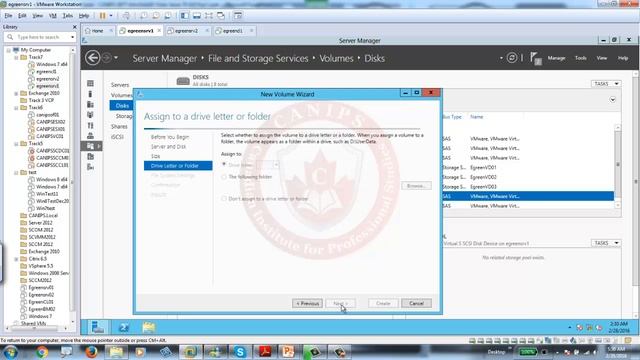Click the Server Manager refresh icon
Image resolution: width=640 pixels, height=360 pixels.
click(x=511, y=58)
